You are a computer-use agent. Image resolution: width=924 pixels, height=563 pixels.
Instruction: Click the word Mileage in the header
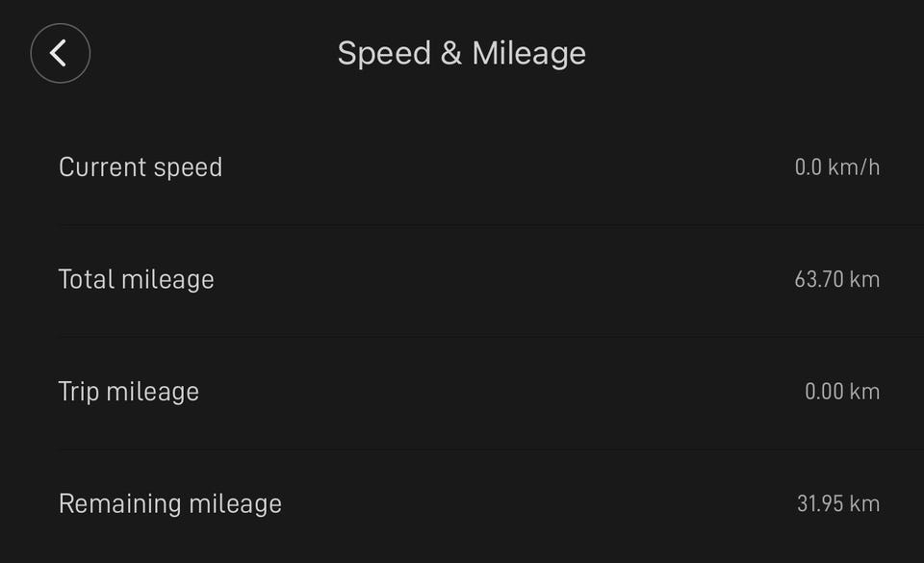[528, 53]
